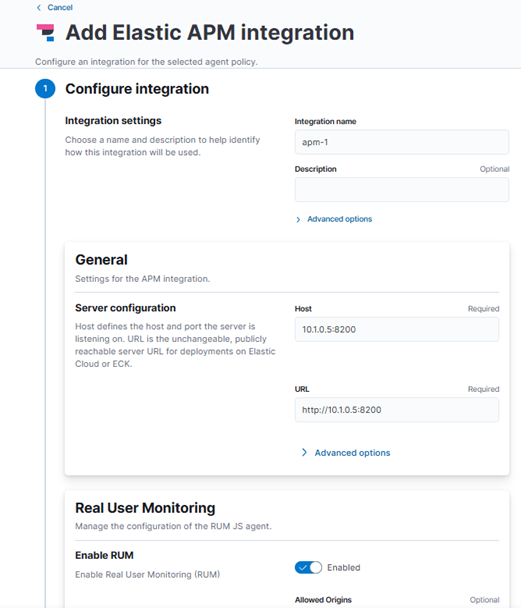Click the General section heading
Screen dimensions: 521x608
click(101, 260)
